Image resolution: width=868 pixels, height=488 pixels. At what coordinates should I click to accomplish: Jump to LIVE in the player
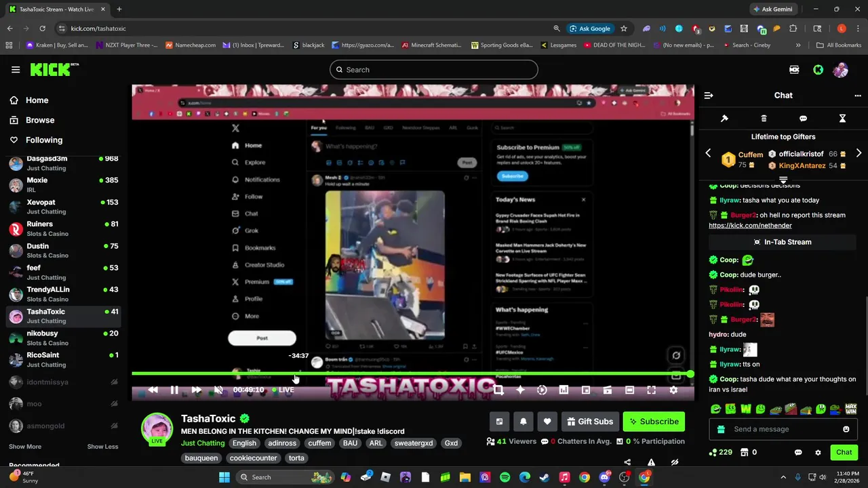(283, 390)
